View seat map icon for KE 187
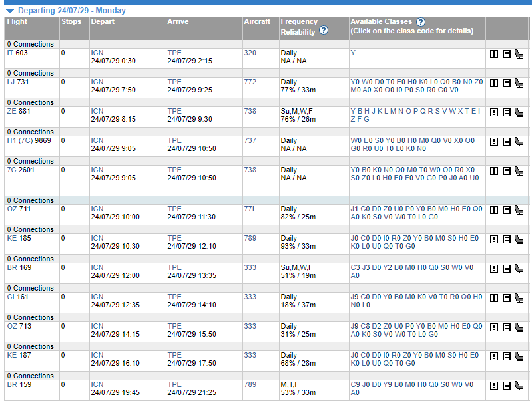 click(x=519, y=356)
